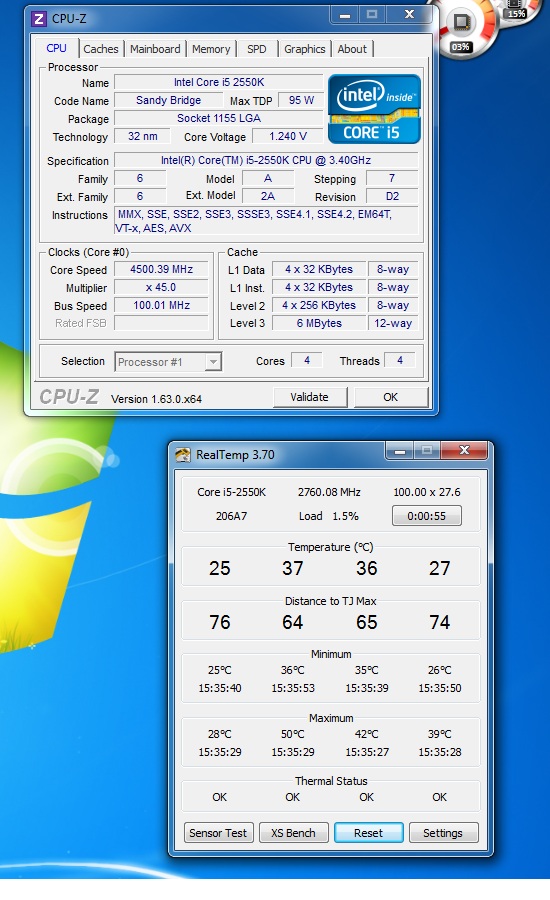Click the Core Voltage value '1.240 V'
This screenshot has height=900, width=550.
[288, 136]
